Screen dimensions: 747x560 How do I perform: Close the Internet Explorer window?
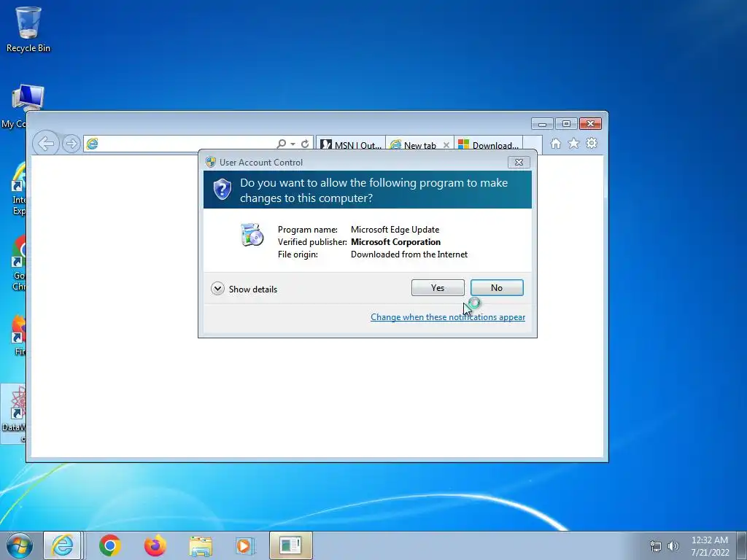590,124
